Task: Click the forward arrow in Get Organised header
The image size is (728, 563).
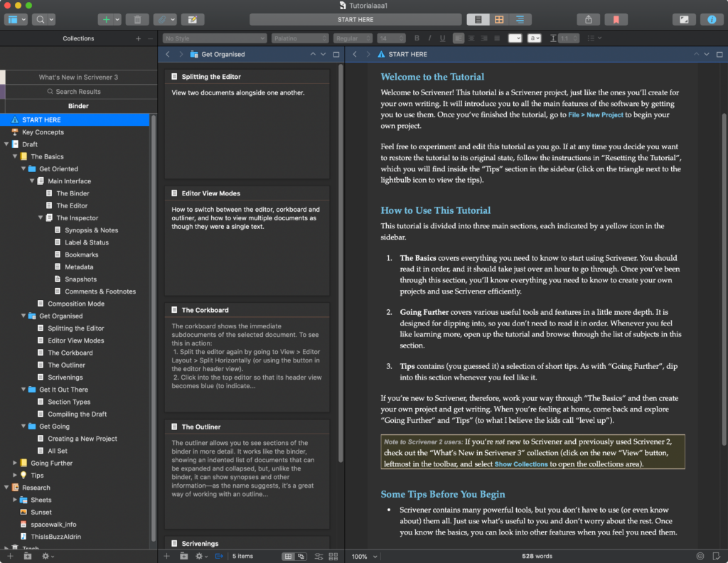Action: coord(181,54)
